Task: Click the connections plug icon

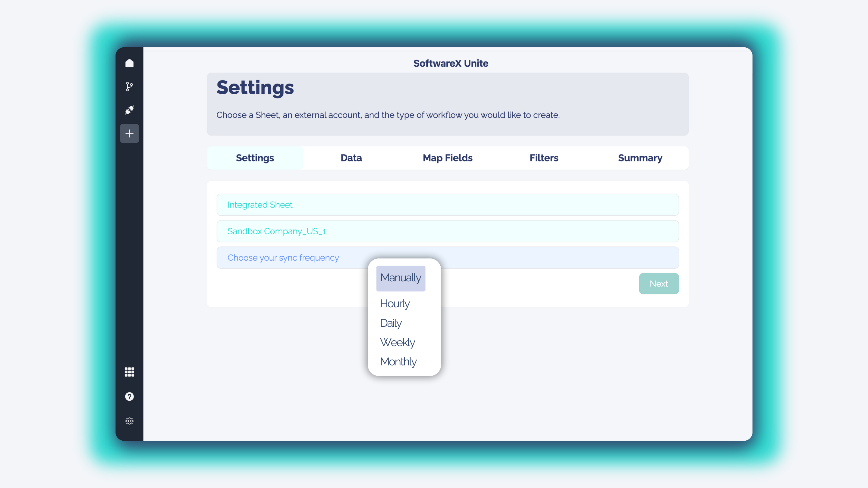Action: coord(129,110)
